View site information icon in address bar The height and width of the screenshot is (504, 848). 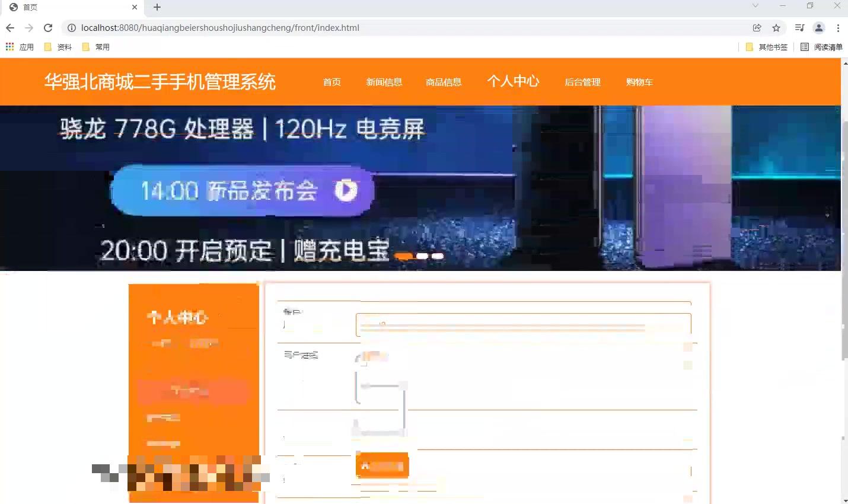[x=71, y=28]
